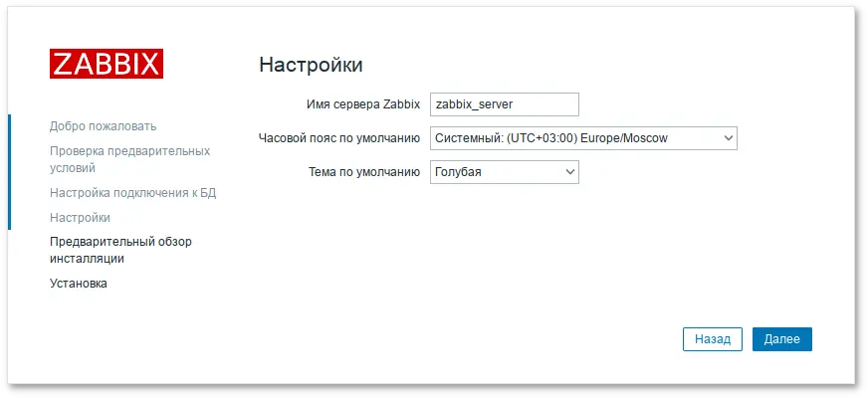Select Настройка подключения к БД step
The width and height of the screenshot is (868, 398).
(132, 193)
